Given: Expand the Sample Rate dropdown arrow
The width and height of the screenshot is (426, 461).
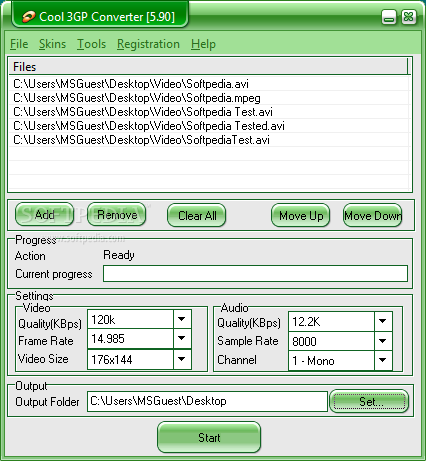Looking at the screenshot, I should pyautogui.click(x=383, y=341).
